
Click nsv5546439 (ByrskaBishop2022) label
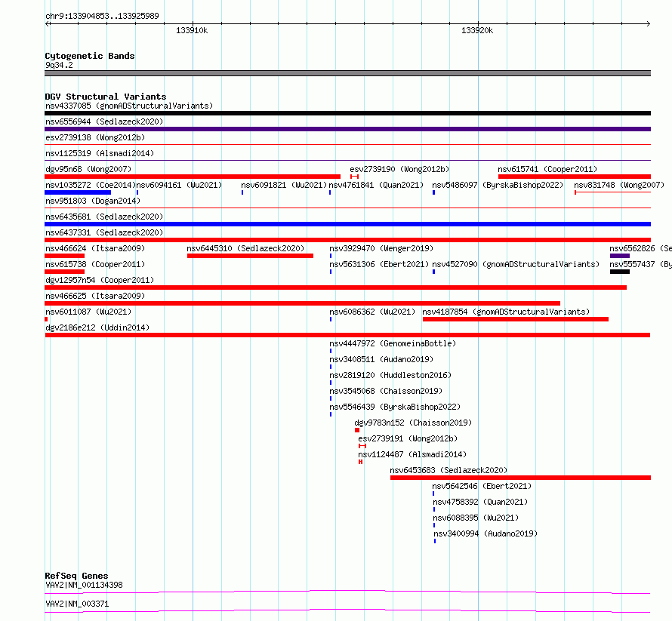coord(395,407)
